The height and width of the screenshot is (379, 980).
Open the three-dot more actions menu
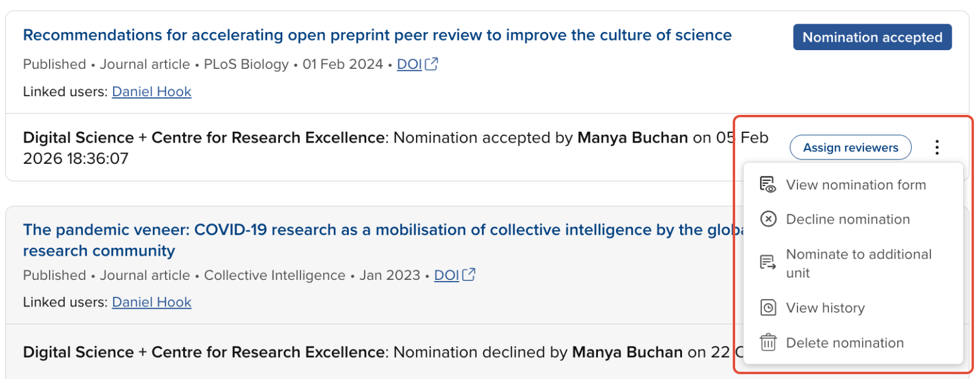tap(936, 147)
